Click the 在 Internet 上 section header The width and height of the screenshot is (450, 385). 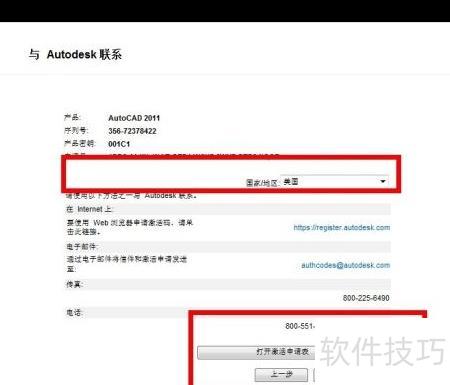tap(228, 209)
